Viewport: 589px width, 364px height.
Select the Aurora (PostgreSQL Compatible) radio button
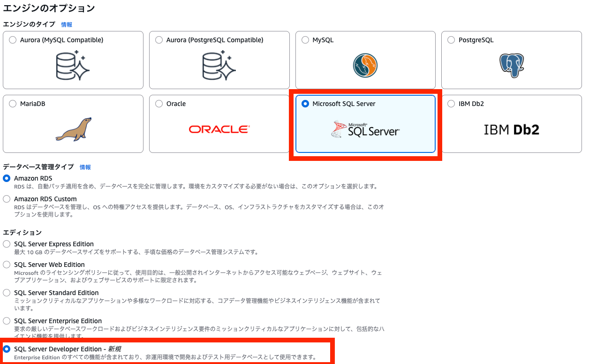159,40
